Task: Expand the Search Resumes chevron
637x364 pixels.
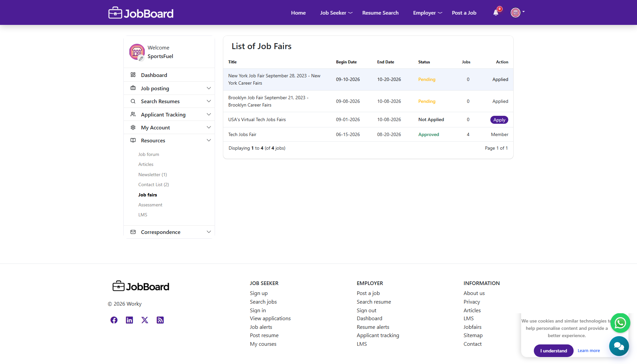Action: click(x=209, y=101)
